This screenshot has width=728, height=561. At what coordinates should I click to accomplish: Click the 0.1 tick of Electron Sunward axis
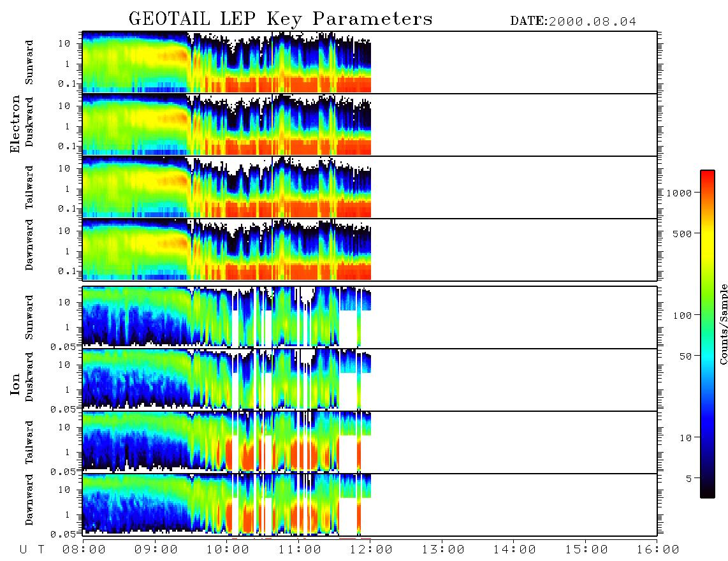click(x=66, y=84)
